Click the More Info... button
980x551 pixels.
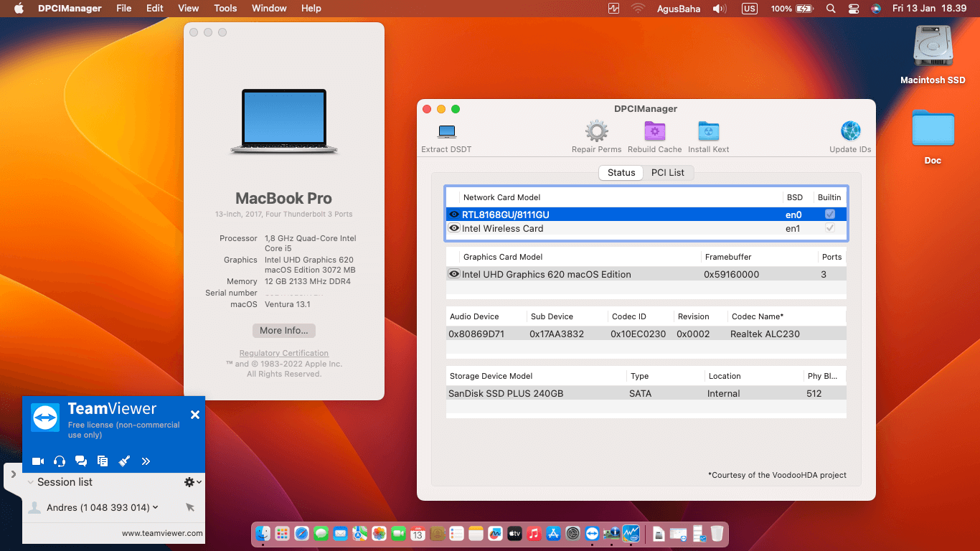(x=284, y=331)
